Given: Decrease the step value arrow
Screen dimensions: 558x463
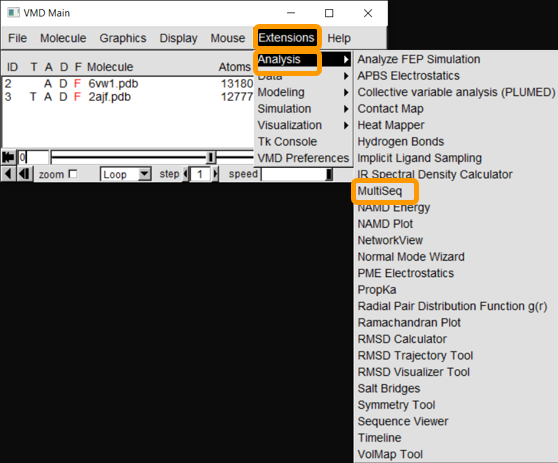Looking at the screenshot, I should [186, 174].
